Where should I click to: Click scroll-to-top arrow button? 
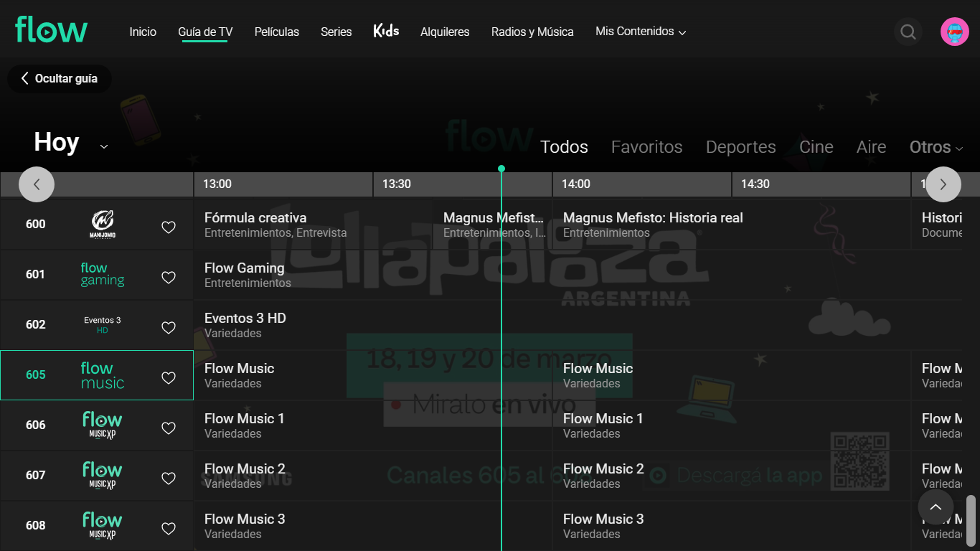[936, 507]
